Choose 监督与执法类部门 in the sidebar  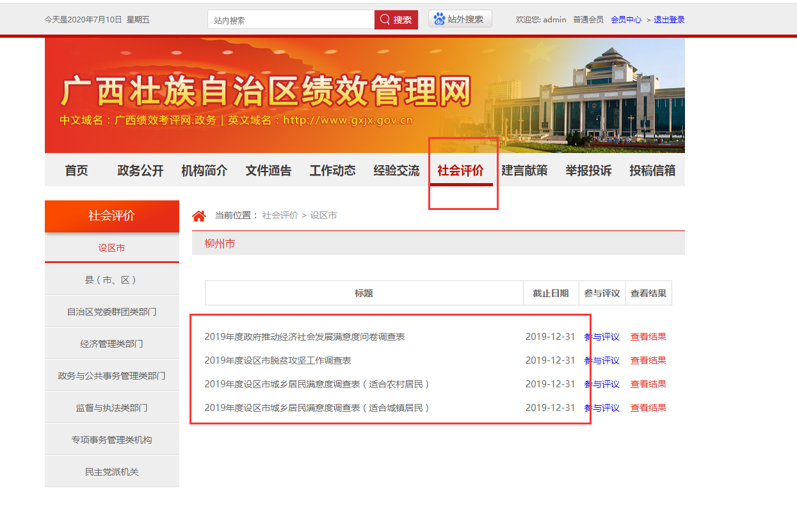(x=112, y=408)
